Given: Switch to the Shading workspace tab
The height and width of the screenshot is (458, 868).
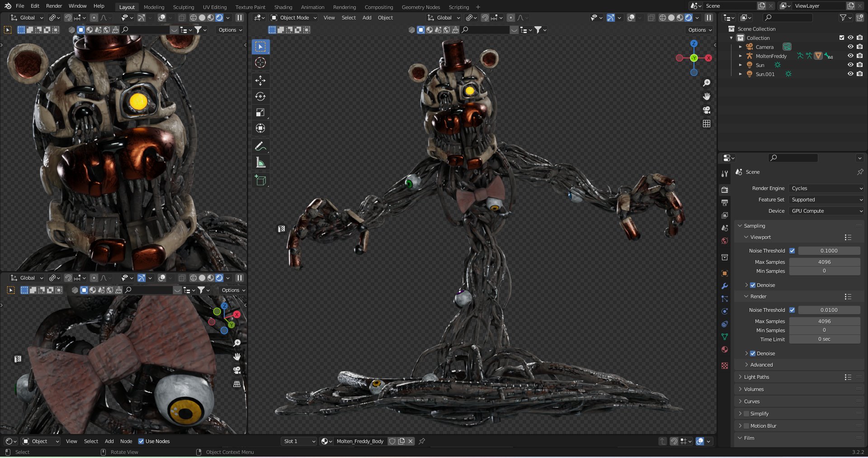Looking at the screenshot, I should (283, 7).
